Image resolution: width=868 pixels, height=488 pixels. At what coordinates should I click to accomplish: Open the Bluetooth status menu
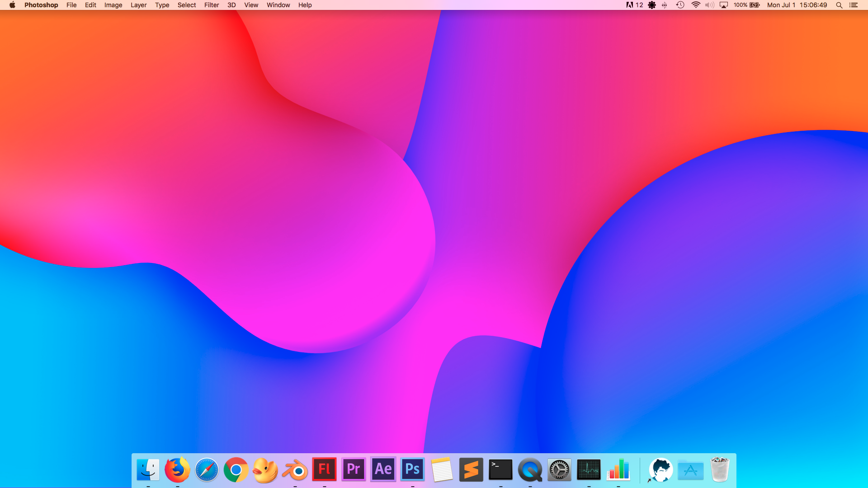(665, 5)
